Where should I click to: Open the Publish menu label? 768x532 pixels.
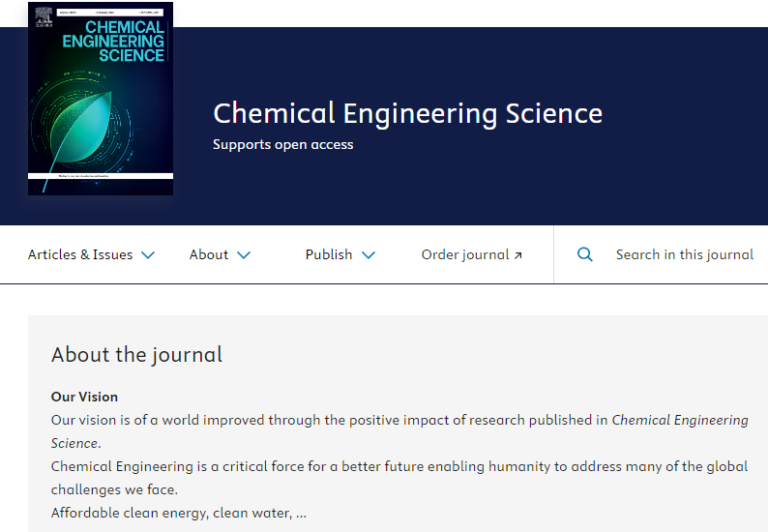329,254
